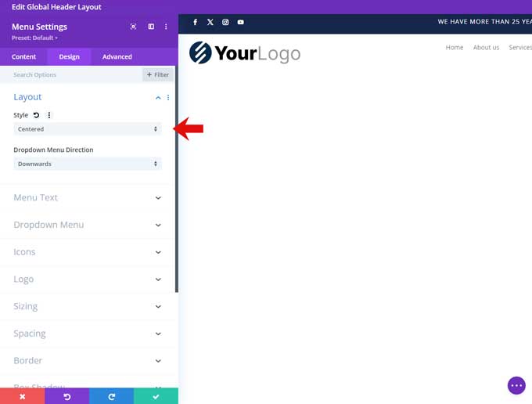The height and width of the screenshot is (404, 532).
Task: Switch to the Advanced tab
Action: pos(117,57)
